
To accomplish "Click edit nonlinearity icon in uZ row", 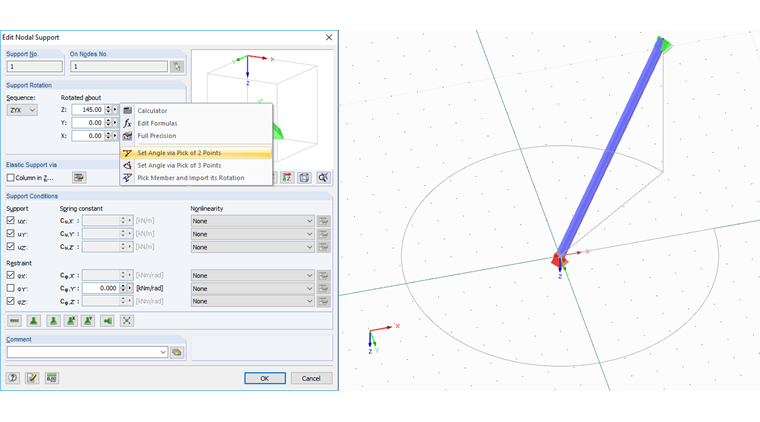I will 323,247.
